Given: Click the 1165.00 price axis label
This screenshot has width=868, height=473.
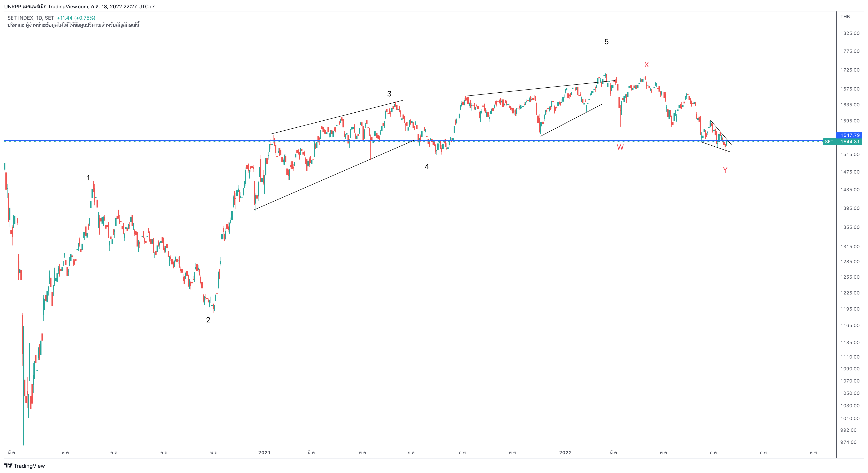Looking at the screenshot, I should click(850, 325).
